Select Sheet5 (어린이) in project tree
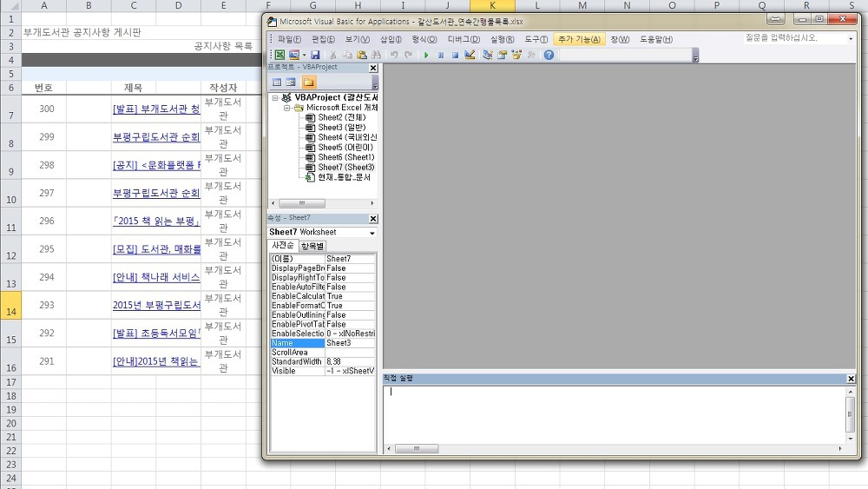This screenshot has height=489, width=868. click(x=345, y=148)
